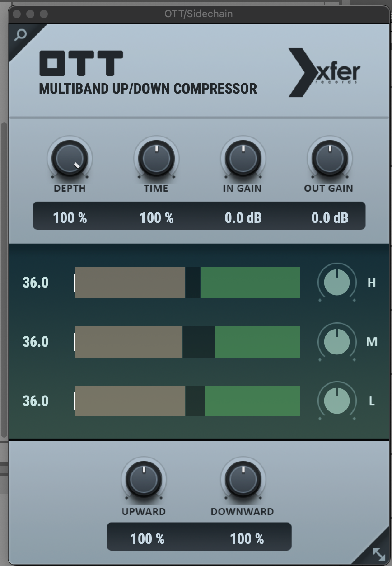
Task: Click the OUT GAIN label text
Action: pos(329,189)
